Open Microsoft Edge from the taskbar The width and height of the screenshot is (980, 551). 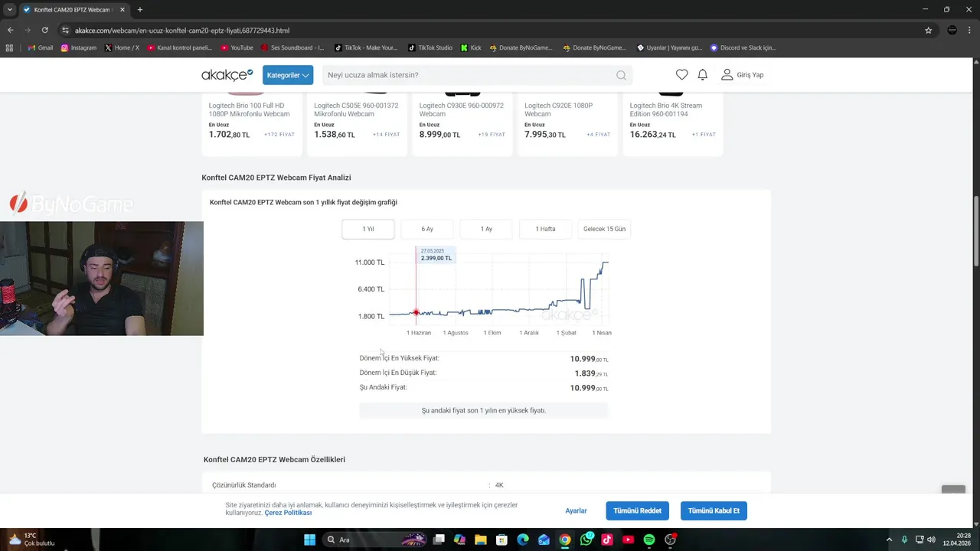pyautogui.click(x=522, y=540)
